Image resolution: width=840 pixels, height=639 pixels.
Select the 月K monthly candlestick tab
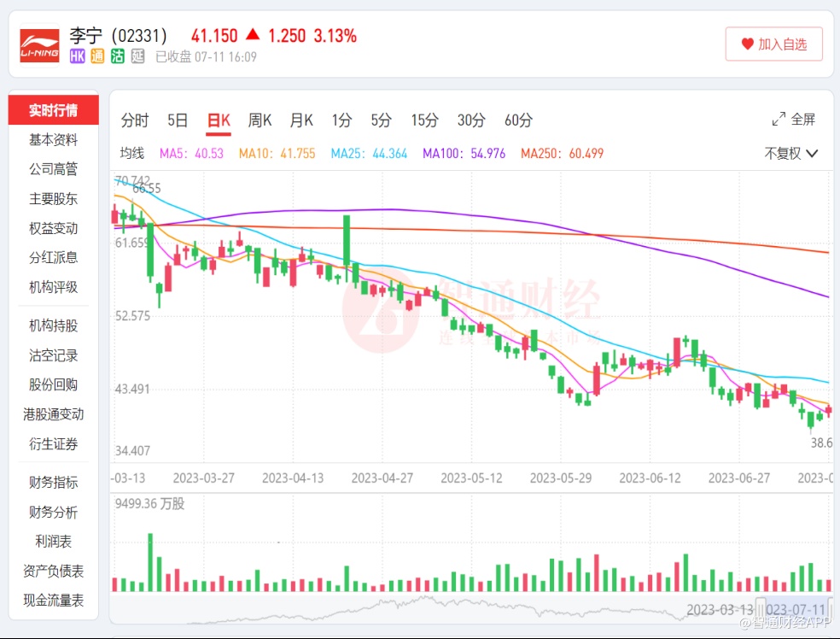[x=301, y=120]
